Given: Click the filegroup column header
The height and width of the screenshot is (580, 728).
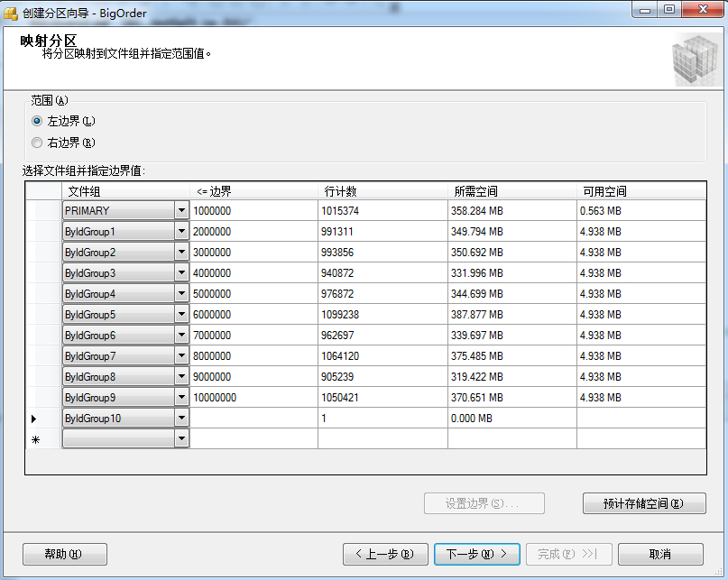Looking at the screenshot, I should 124,191.
